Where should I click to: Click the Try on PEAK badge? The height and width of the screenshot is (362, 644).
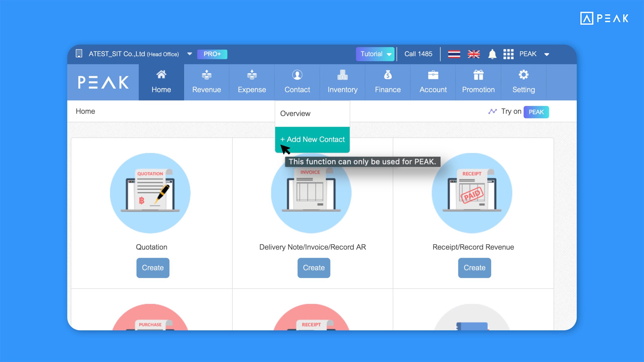tap(536, 112)
